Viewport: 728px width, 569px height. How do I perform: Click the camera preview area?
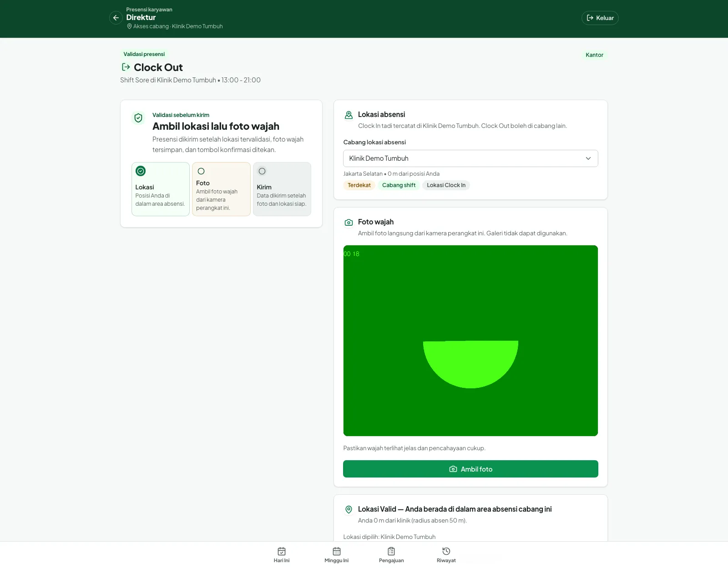470,340
